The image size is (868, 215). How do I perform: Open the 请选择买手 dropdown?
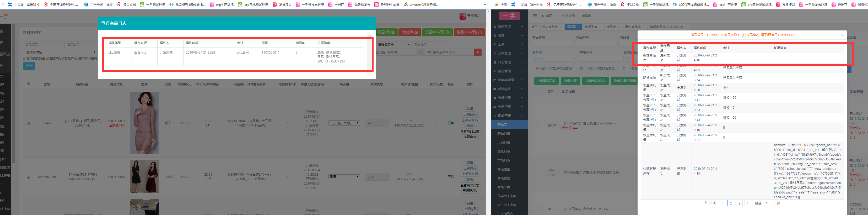(x=393, y=45)
